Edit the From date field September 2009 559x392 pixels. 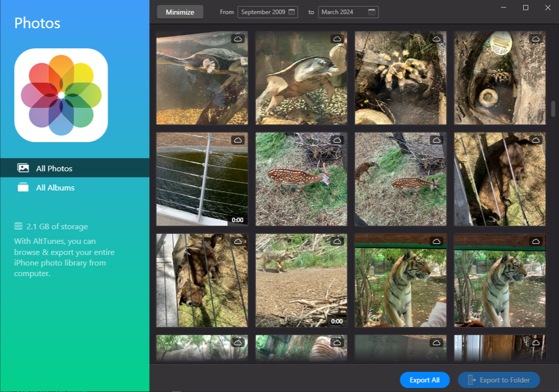(268, 12)
